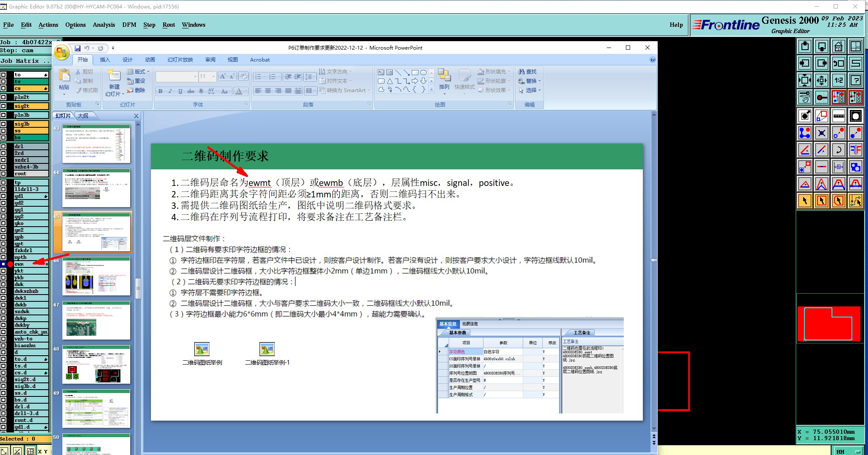This screenshot has height=455, width=868.
Task: Toggle checkbox for layer drl
Action: (3, 146)
